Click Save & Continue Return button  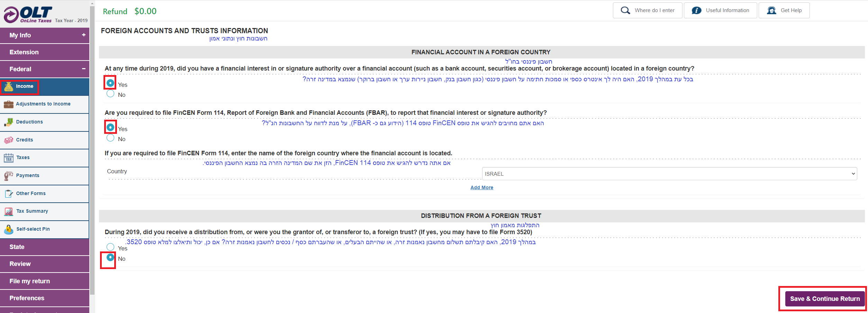[x=825, y=299]
